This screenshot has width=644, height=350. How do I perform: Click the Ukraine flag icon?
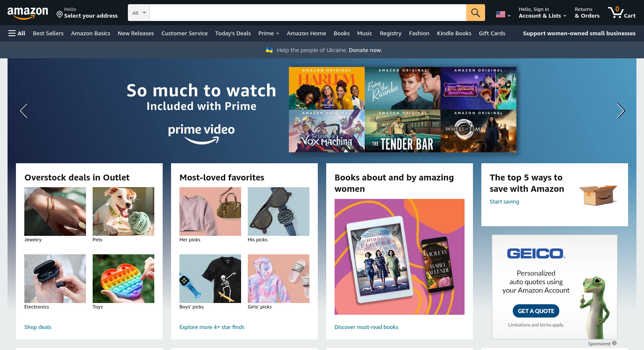(269, 50)
